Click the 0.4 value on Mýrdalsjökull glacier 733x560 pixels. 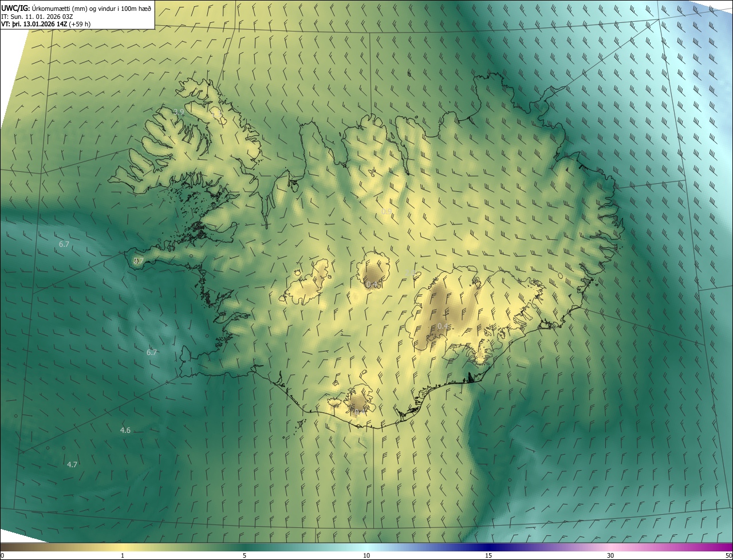(358, 412)
